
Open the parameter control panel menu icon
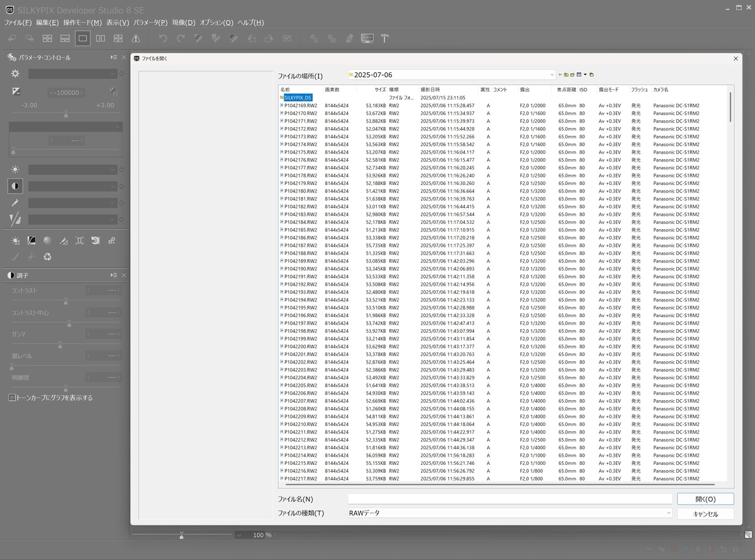(113, 57)
